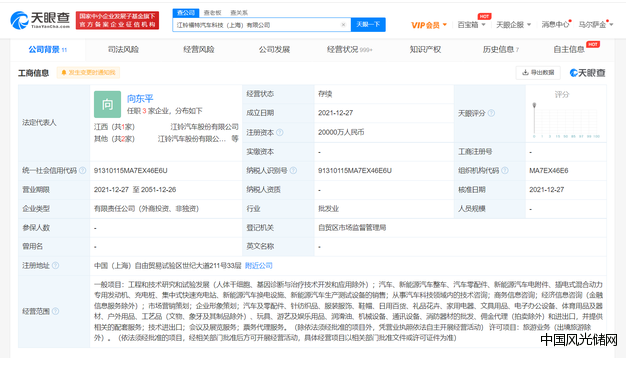
Task: Click the 其他 (共2家) region label
Action: [115, 139]
